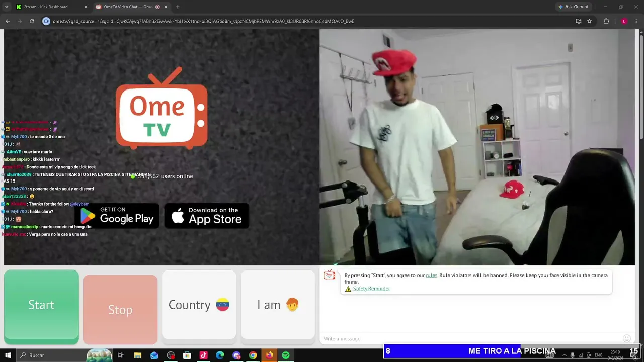644x362 pixels.
Task: Open the Chrome three-dot menu
Action: 636,21
